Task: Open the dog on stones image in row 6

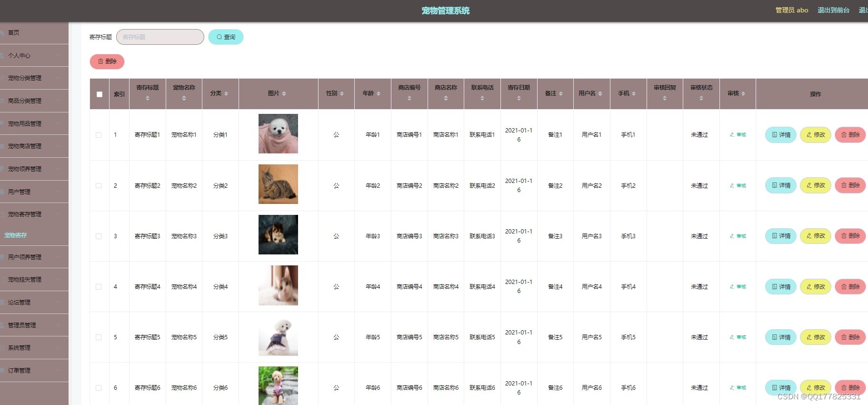Action: point(278,385)
